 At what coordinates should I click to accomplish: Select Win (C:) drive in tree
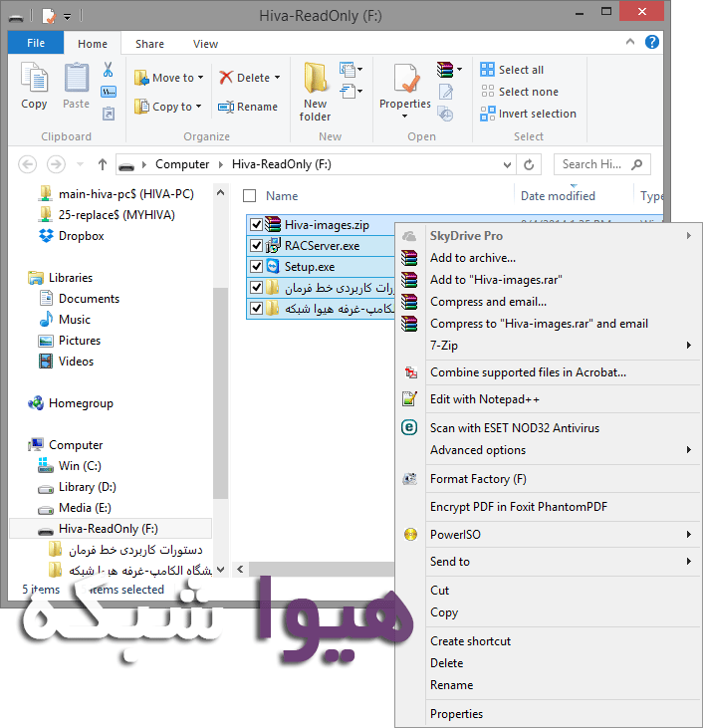click(x=70, y=466)
